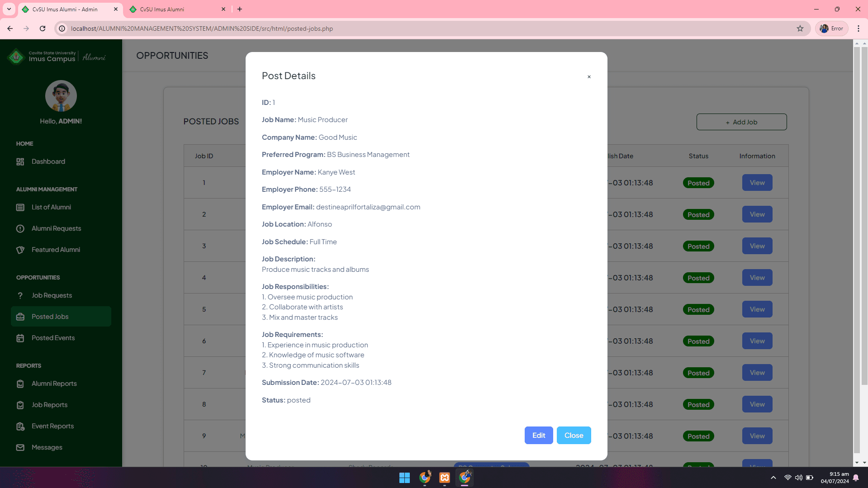Click the Alumni Requests alert icon
Screen dimensions: 868x488
20,229
